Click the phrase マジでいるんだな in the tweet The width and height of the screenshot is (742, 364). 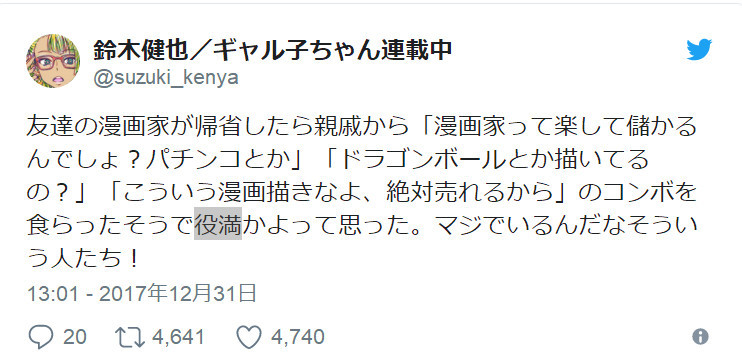(530, 223)
